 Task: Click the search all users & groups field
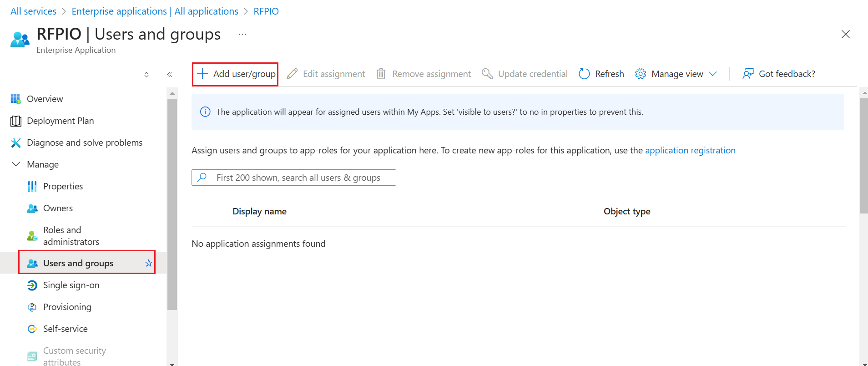tap(294, 178)
